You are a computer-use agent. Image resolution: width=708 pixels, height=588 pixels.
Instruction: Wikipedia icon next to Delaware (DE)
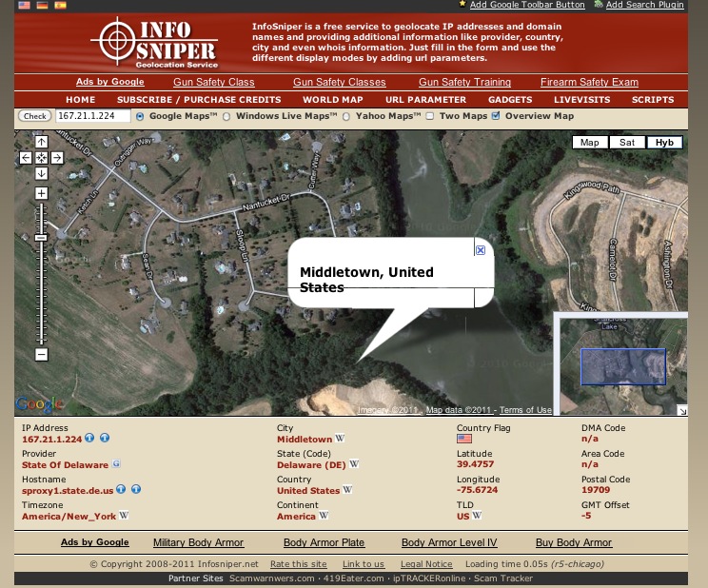coord(354,463)
